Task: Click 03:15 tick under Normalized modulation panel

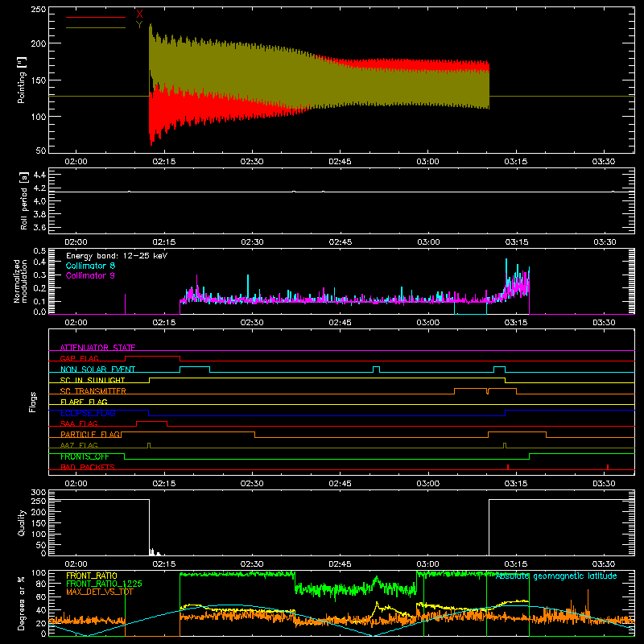Action: [516, 323]
